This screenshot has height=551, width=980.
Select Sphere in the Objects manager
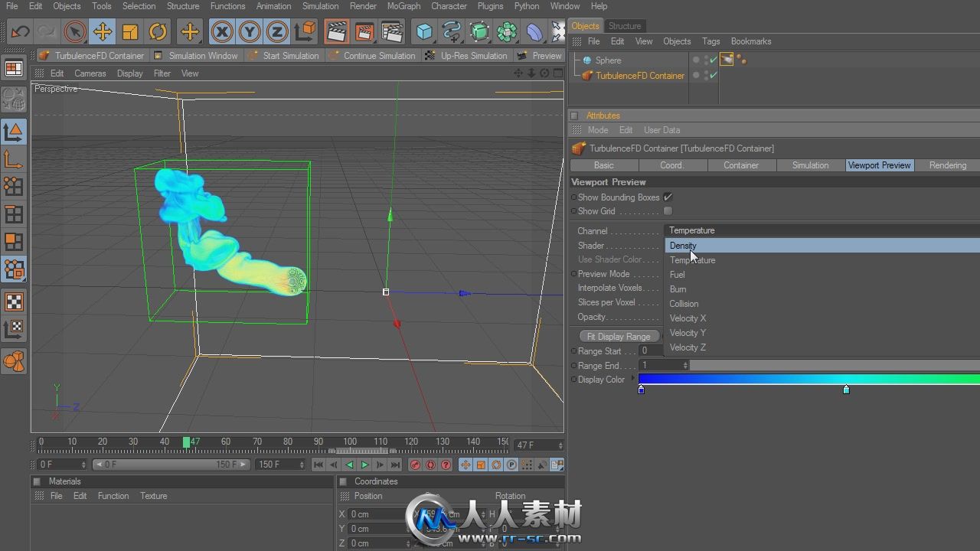(609, 60)
